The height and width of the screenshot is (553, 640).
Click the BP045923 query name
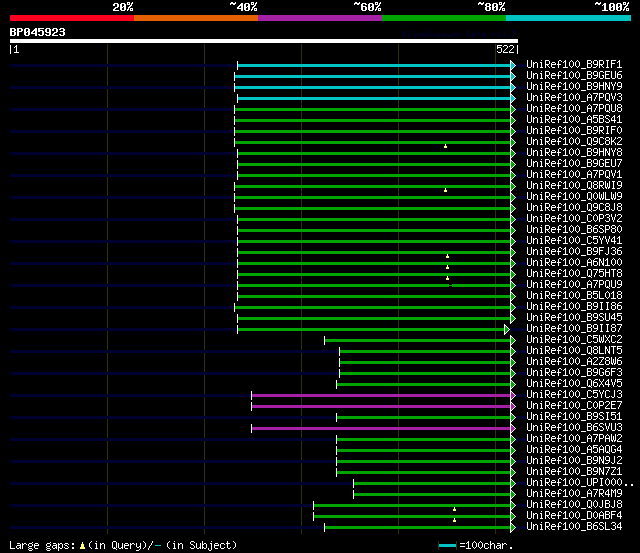38,32
